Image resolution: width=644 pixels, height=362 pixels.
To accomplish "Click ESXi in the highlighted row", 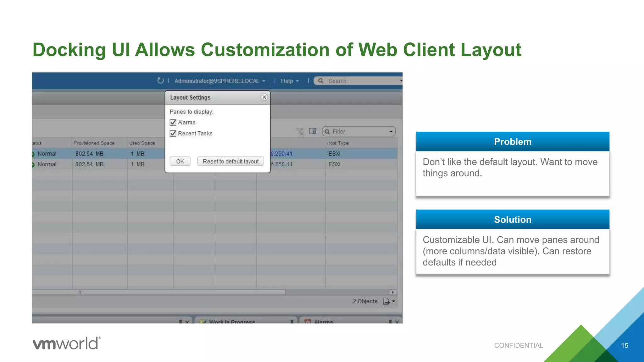I will click(334, 154).
